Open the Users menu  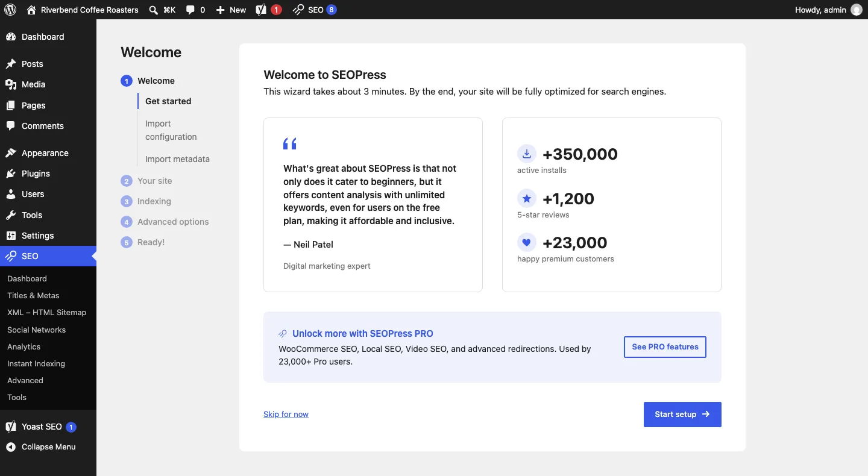[48, 194]
